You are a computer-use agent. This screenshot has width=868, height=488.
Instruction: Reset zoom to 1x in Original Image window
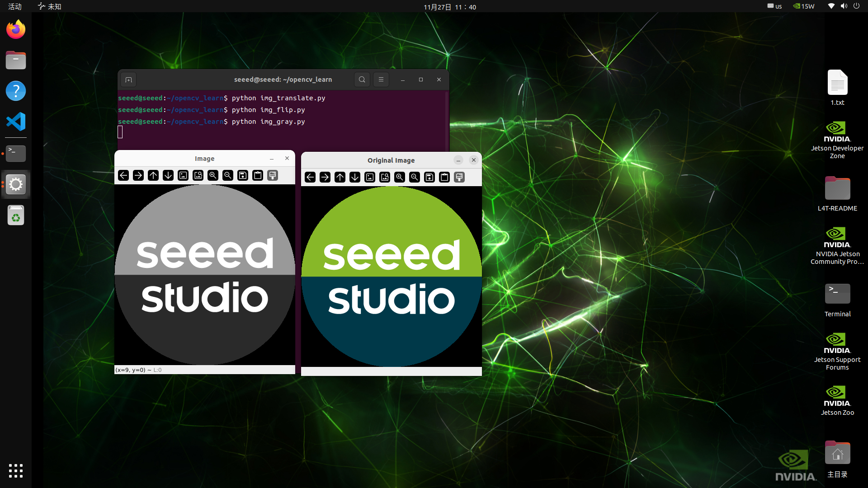click(x=370, y=177)
